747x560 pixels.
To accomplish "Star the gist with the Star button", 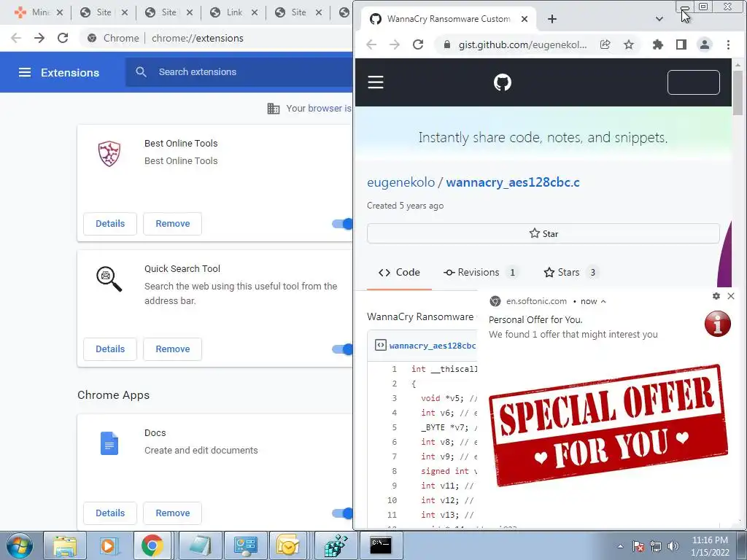I will point(543,234).
